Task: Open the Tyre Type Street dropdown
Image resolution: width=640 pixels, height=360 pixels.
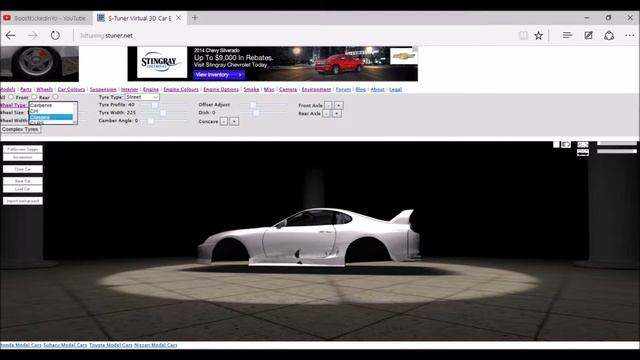Action: point(142,97)
